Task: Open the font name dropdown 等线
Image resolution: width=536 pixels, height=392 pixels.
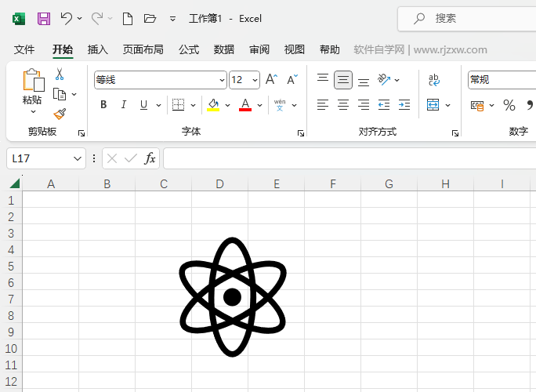Action: point(223,80)
